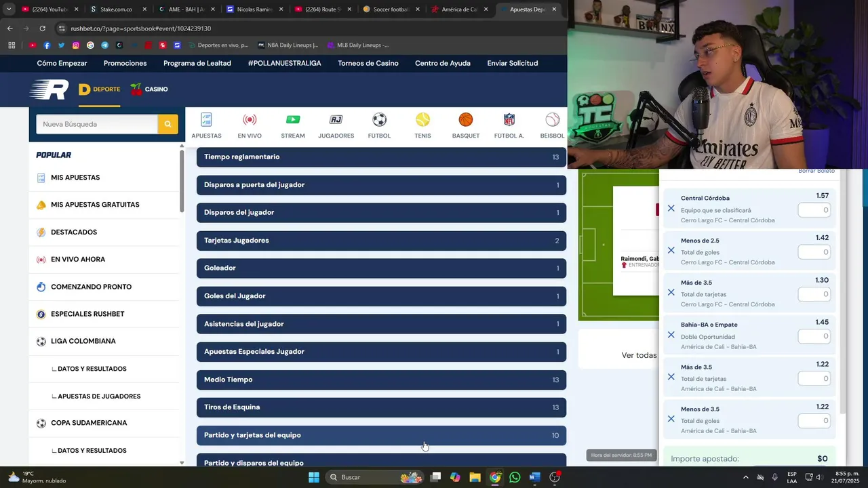Expand Partido y tarjetas del equipo
This screenshot has width=868, height=488.
click(x=381, y=435)
